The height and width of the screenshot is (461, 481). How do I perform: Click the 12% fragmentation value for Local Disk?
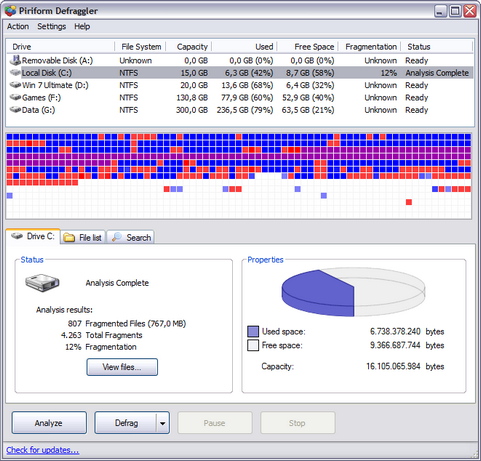click(x=389, y=73)
